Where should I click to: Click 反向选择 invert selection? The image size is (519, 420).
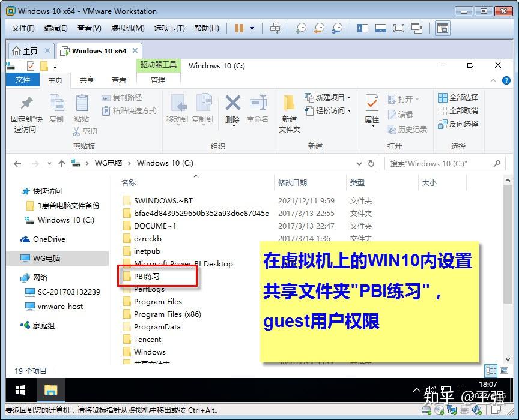coord(458,124)
